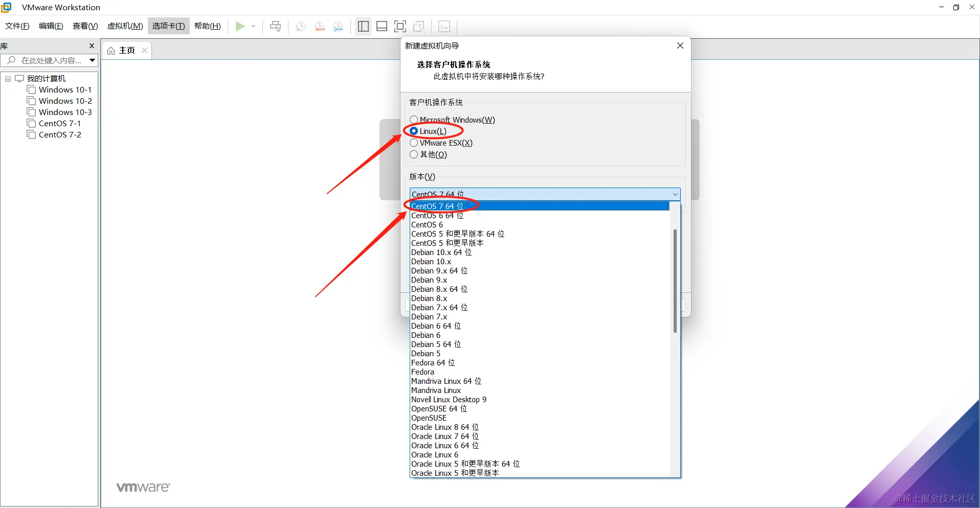Click the VM icon beside CentOS 7-1
980x508 pixels.
pos(31,123)
